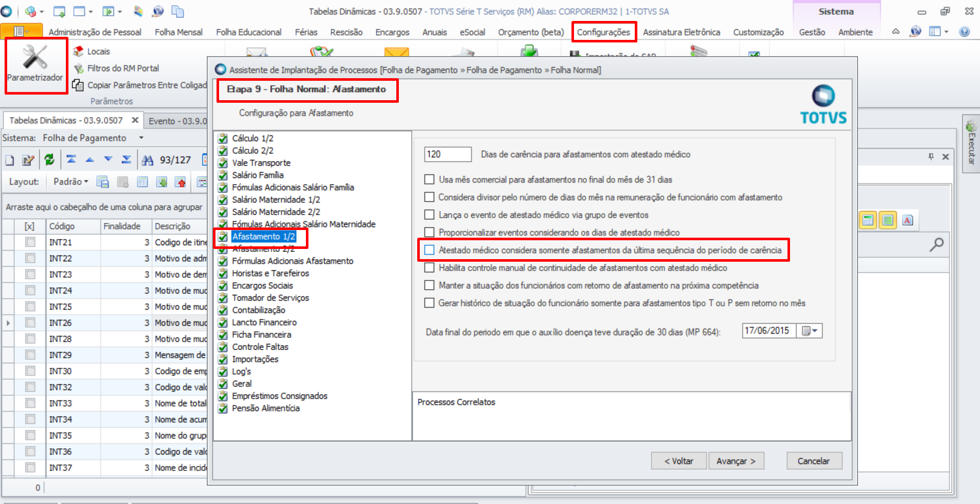
Task: Open search using the binoculars icon
Action: (148, 160)
